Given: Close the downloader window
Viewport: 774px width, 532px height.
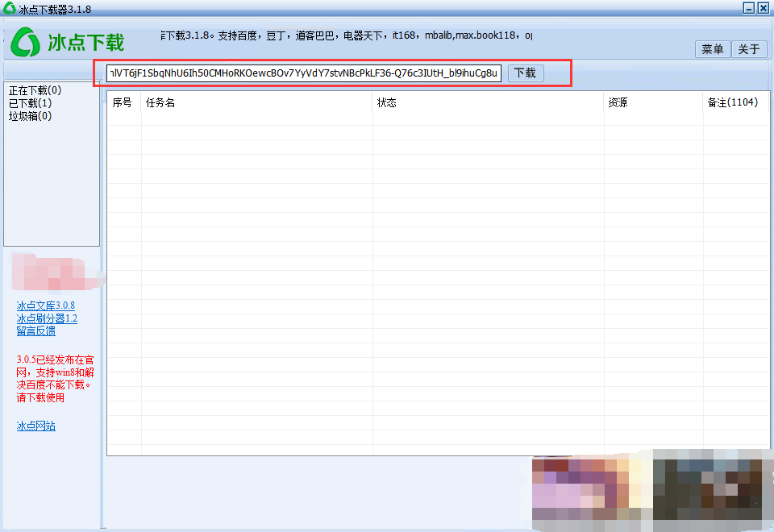Looking at the screenshot, I should 763,7.
